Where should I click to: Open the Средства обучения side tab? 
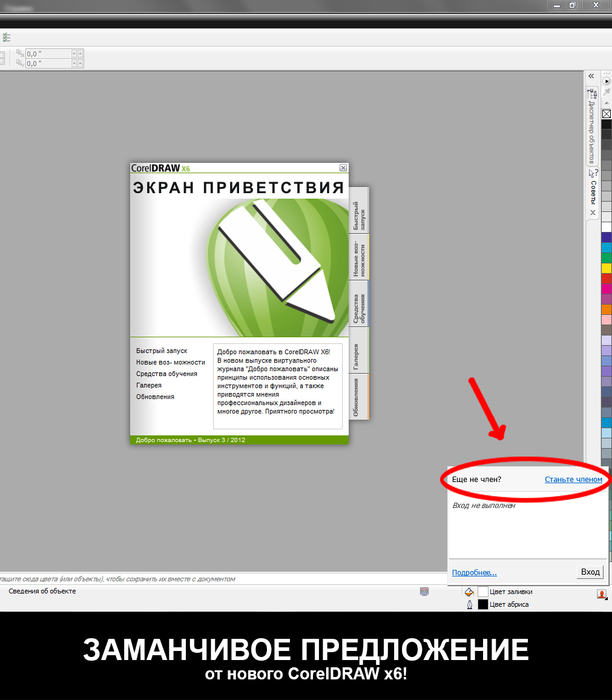[x=359, y=303]
